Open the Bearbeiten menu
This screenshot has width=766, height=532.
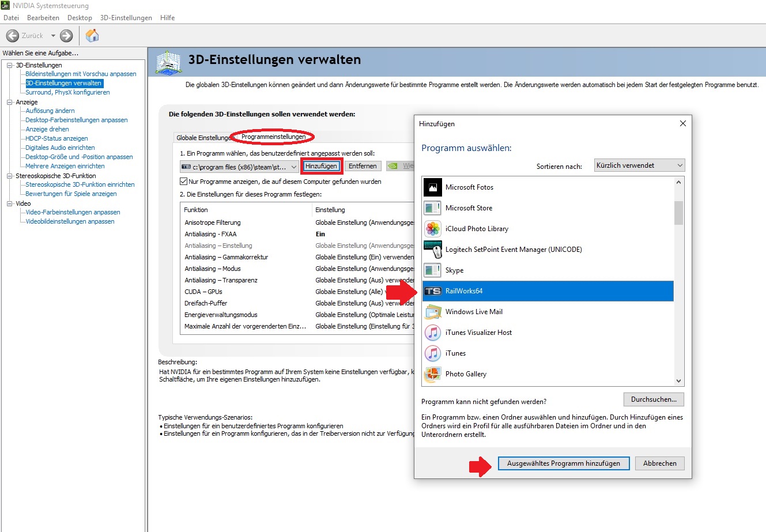43,18
